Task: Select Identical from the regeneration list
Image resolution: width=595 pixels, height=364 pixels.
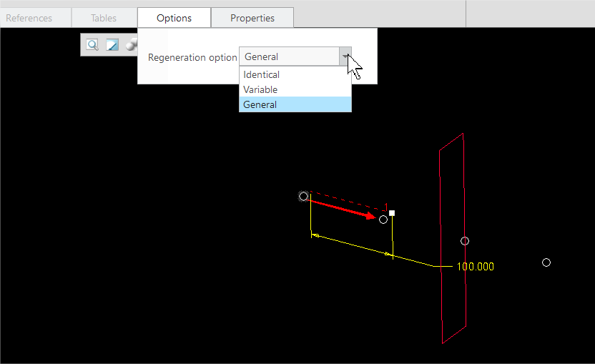Action: [x=295, y=74]
